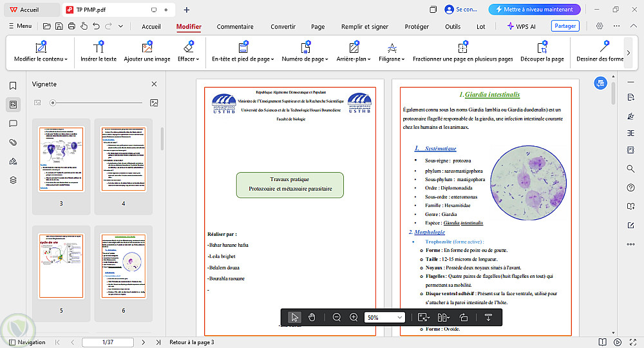This screenshot has height=348, width=644.
Task: Click the settings gear icon at top
Action: pyautogui.click(x=600, y=26)
